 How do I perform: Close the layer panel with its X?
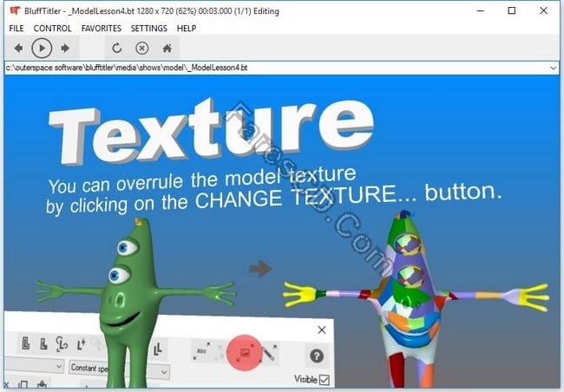(322, 330)
